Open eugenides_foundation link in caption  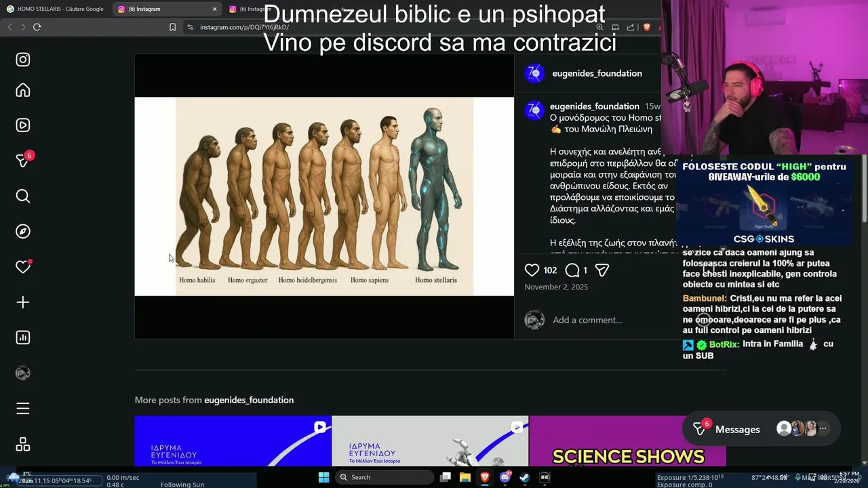point(594,106)
